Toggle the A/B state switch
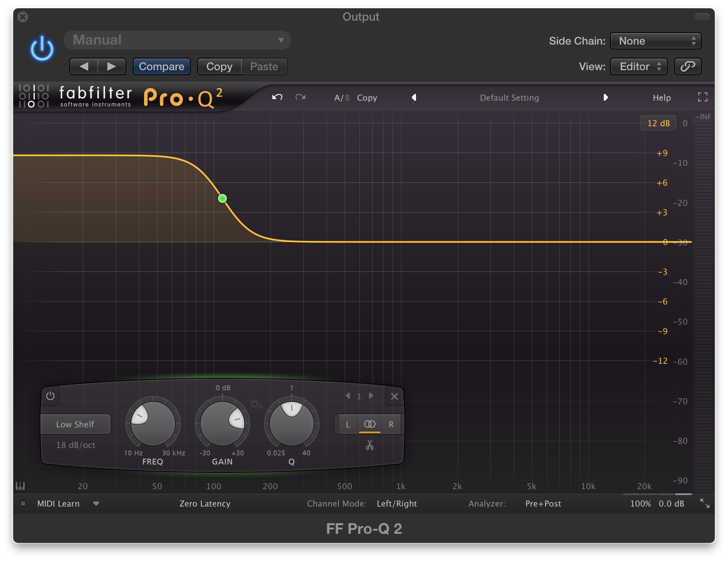Viewport: 728px width, 561px height. tap(342, 98)
